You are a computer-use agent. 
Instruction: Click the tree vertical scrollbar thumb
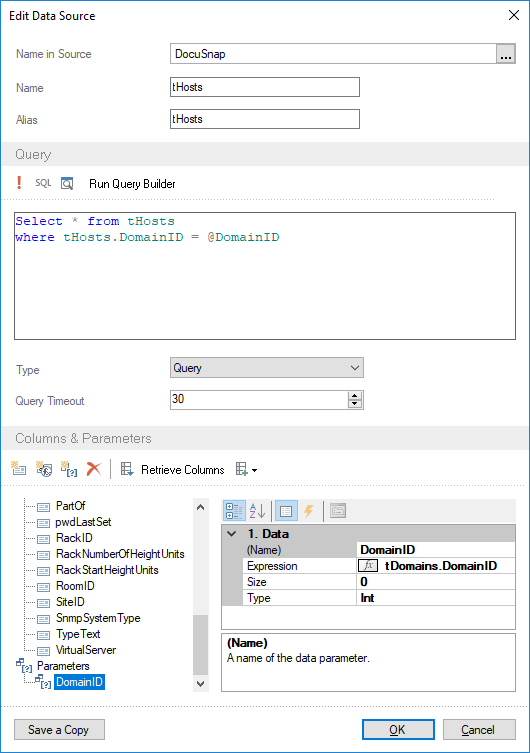click(x=201, y=644)
